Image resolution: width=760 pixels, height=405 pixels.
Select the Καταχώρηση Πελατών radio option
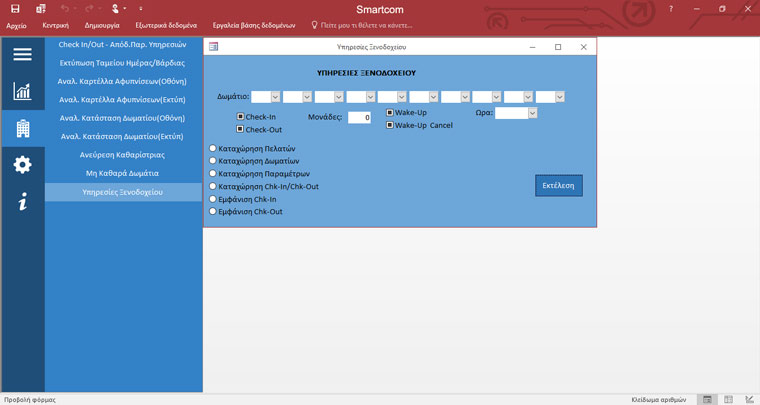(x=213, y=149)
